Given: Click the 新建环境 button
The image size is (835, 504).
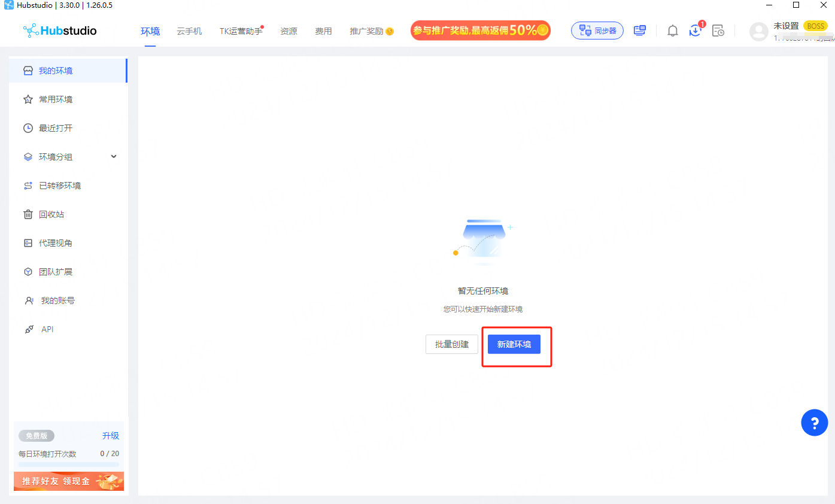Looking at the screenshot, I should coord(514,344).
